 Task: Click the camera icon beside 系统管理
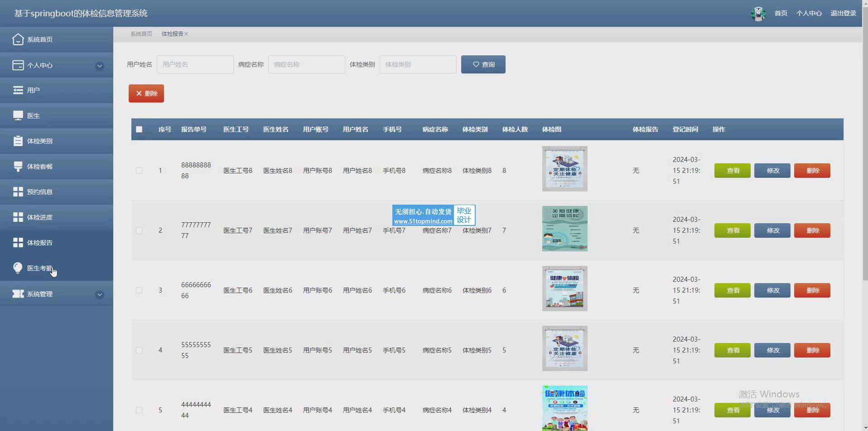click(x=18, y=294)
